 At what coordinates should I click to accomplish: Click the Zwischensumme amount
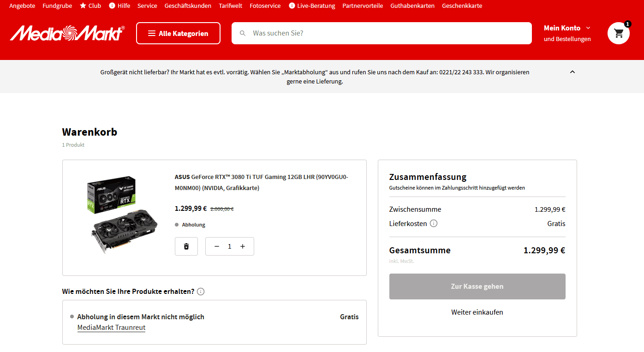550,209
